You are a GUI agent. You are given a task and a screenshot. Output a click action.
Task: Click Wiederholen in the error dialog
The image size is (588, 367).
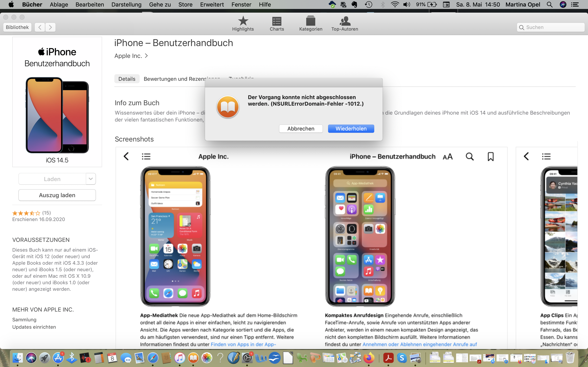351,129
